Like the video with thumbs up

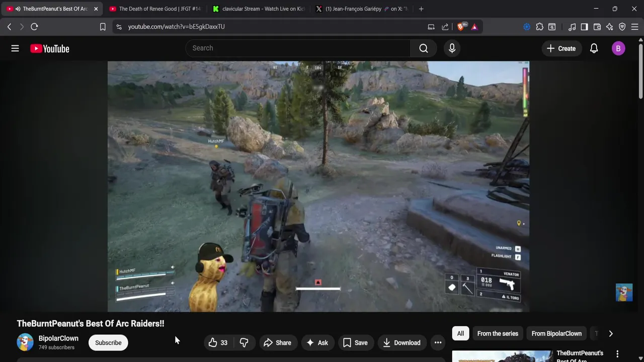(218, 343)
